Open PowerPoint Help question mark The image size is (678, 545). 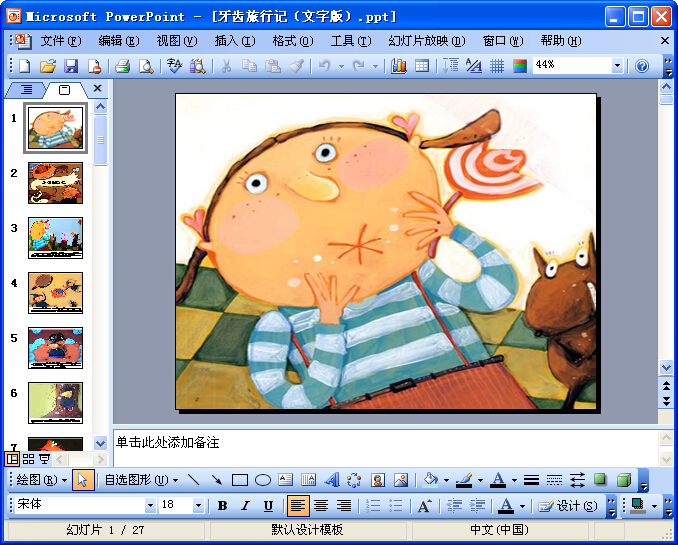[x=642, y=66]
